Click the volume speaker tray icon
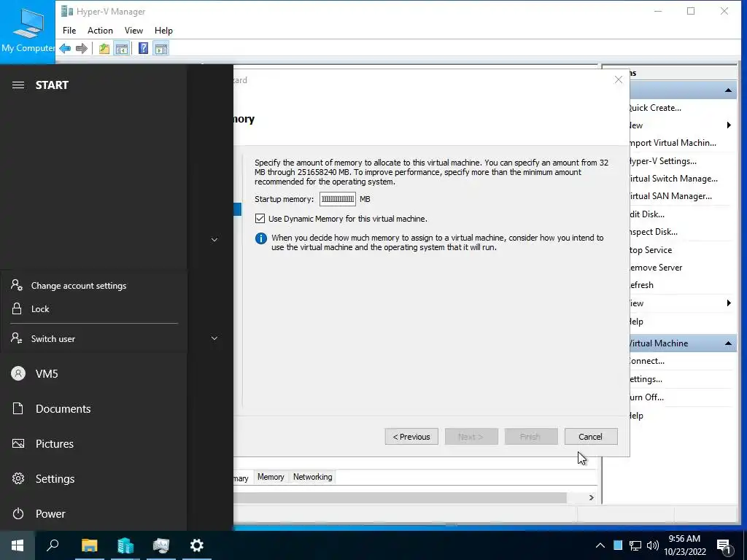 (653, 545)
